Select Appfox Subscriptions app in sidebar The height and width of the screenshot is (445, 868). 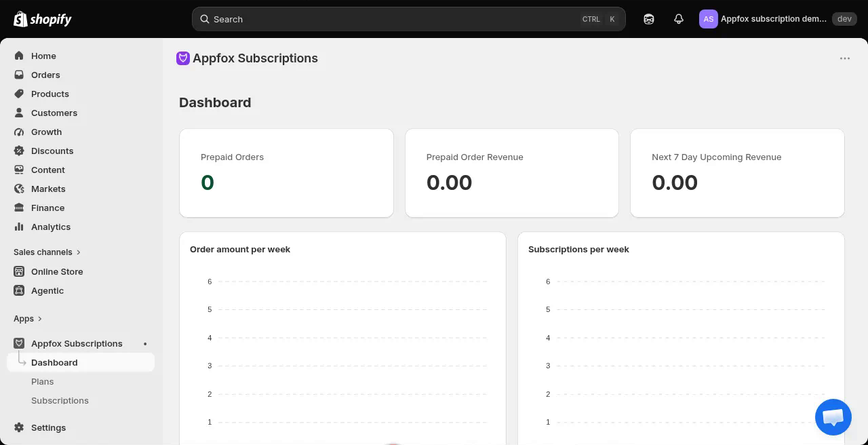[x=77, y=343]
